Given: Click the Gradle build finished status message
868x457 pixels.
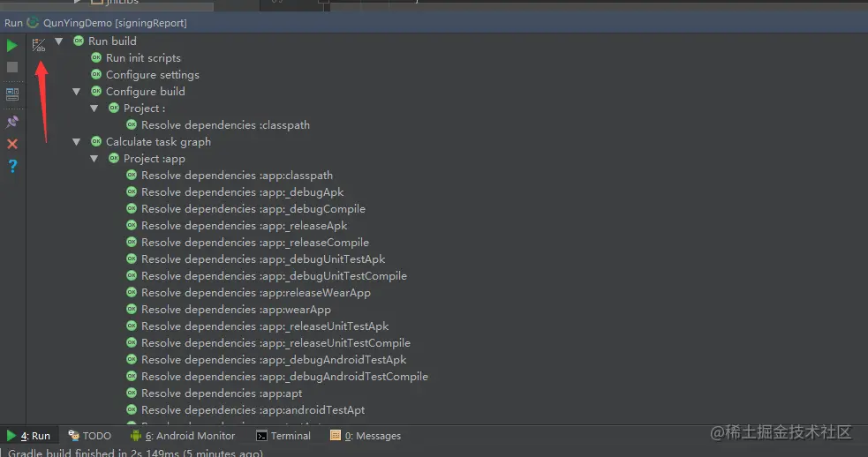Looking at the screenshot, I should click(x=135, y=453).
